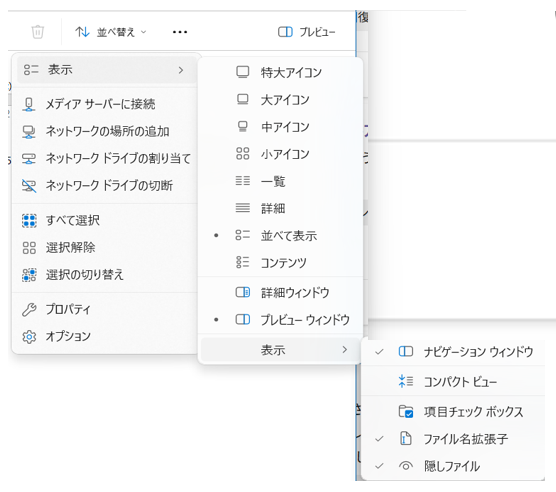
Task: Click the file extension icon
Action: click(406, 438)
